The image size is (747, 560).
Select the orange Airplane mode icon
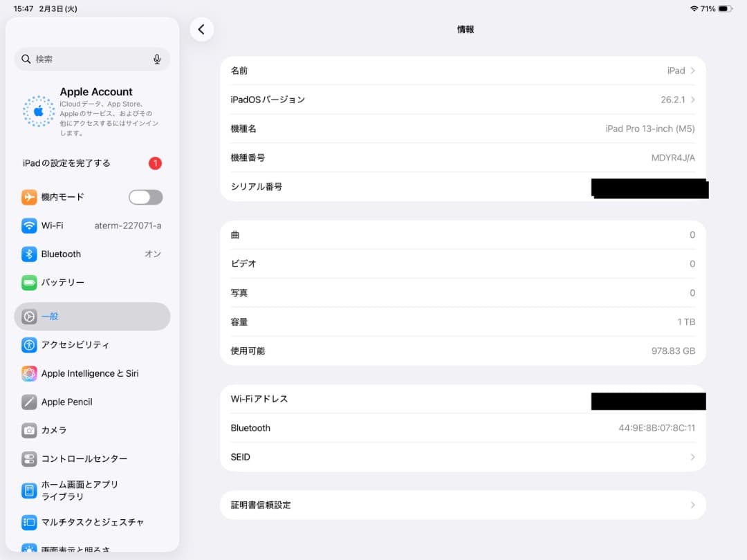point(28,197)
